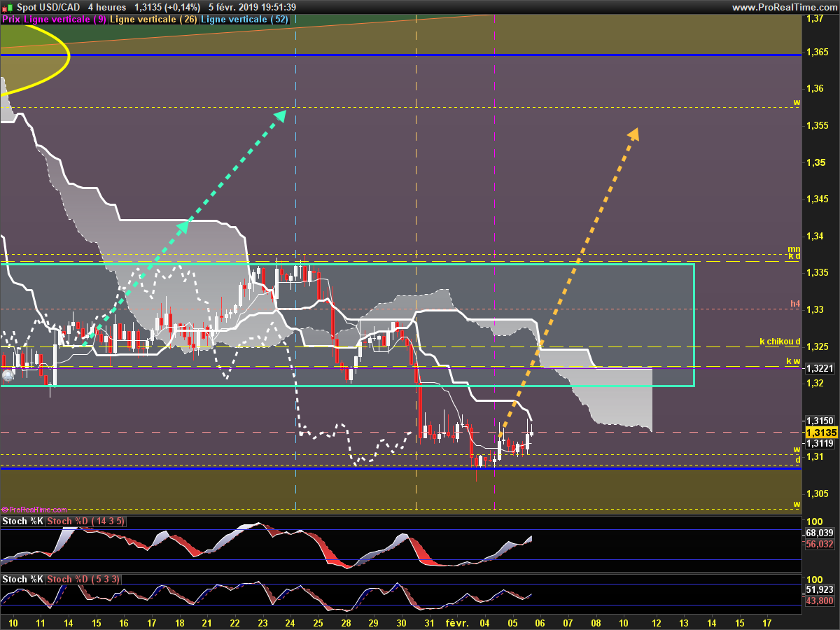Click the 1,37 price axis label
Viewport: 840px width, 630px height.
(813, 19)
